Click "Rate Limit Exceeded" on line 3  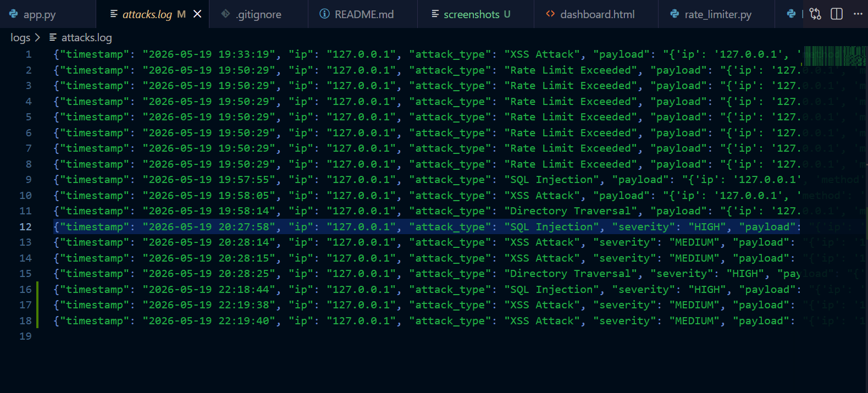click(571, 86)
